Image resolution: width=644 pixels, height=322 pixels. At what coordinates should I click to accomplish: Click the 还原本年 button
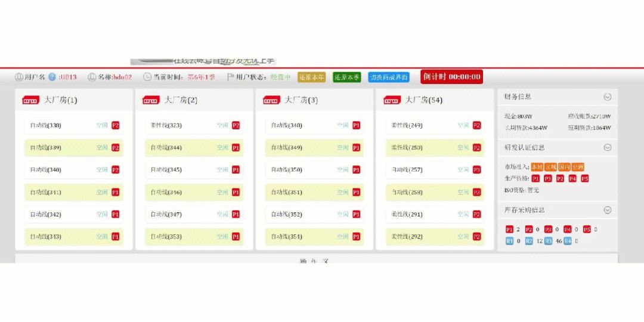(312, 77)
